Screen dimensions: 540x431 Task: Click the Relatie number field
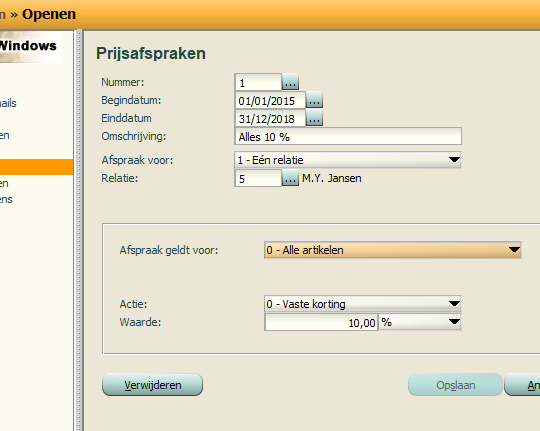(x=258, y=178)
